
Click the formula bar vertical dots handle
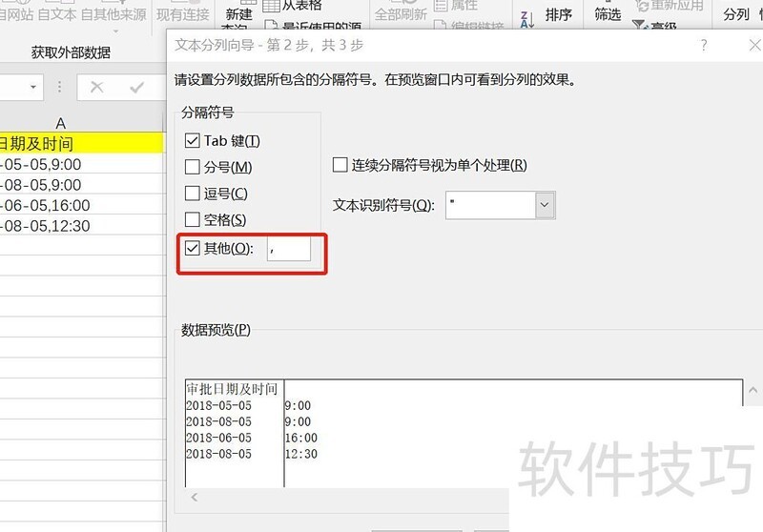click(x=59, y=87)
